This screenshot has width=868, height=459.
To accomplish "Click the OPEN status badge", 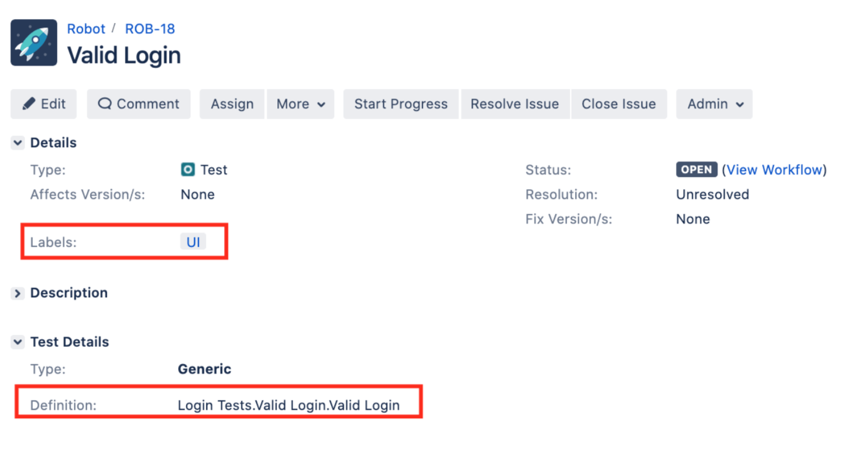I will [696, 170].
